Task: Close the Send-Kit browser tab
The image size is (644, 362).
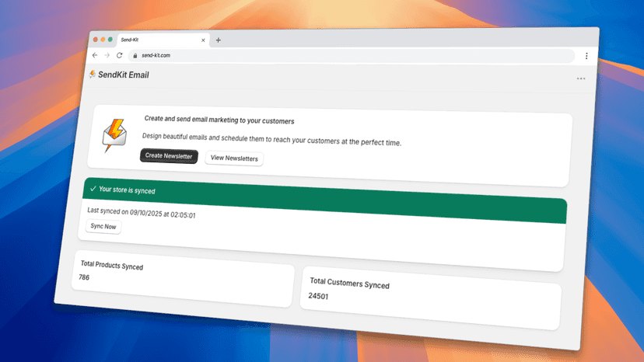Action: [x=203, y=40]
